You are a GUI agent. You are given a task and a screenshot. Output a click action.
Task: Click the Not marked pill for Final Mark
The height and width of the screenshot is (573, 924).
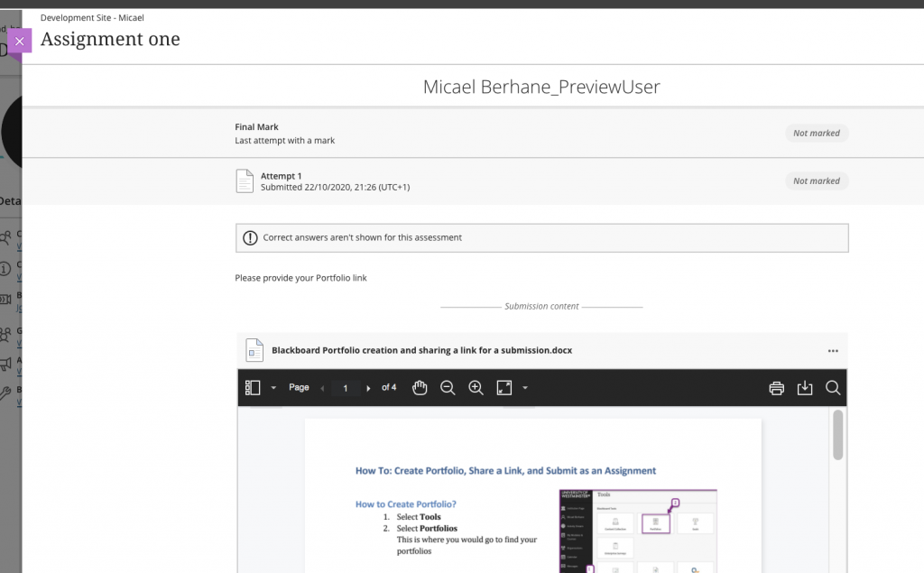817,134
